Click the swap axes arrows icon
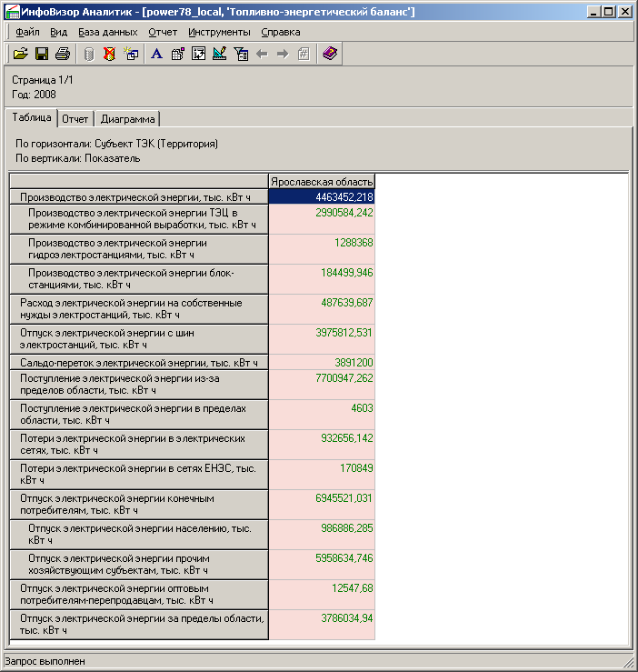 point(199,54)
